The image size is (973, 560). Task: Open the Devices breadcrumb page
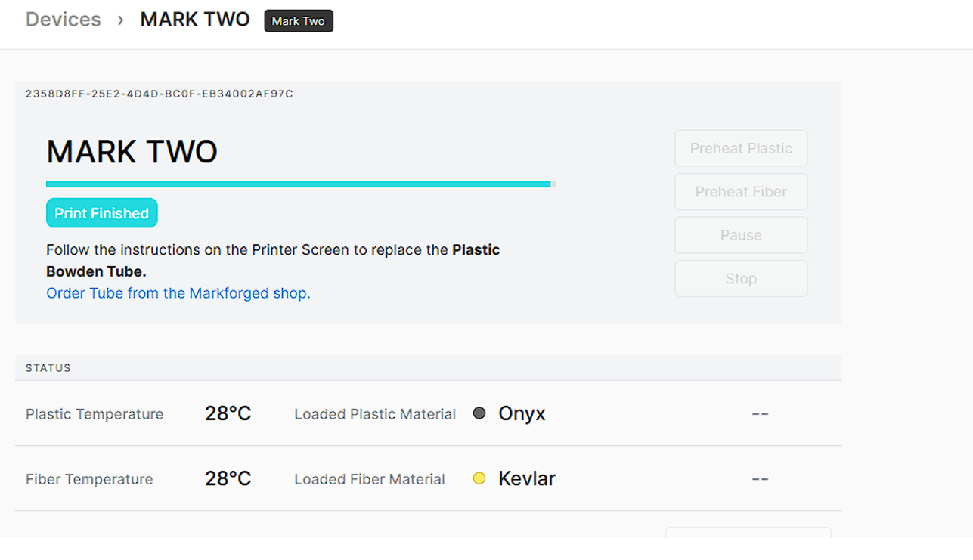(x=63, y=19)
